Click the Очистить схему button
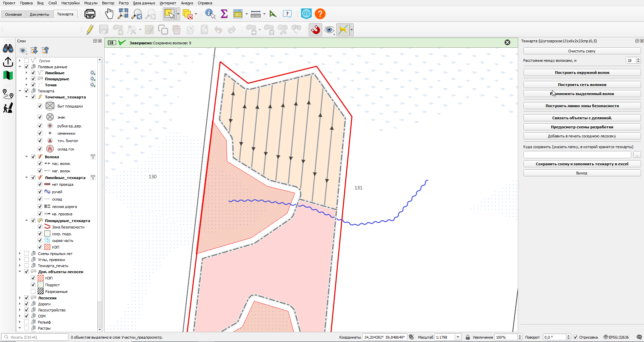 click(582, 51)
